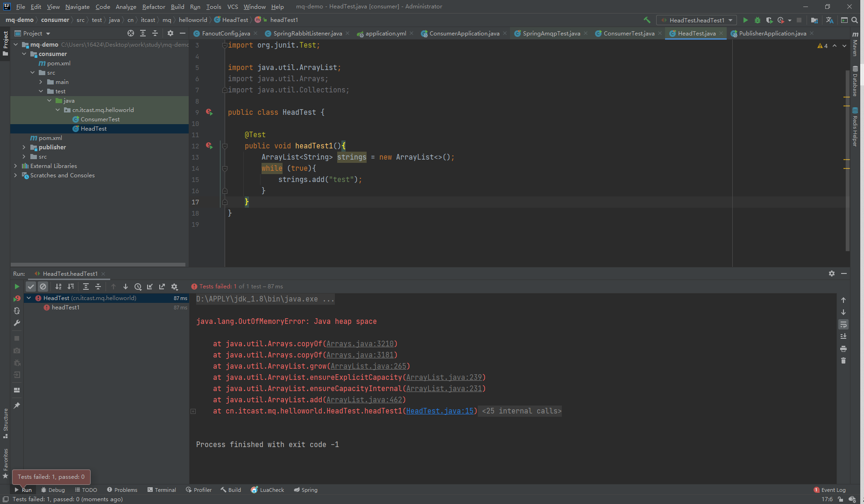Start debugging with the bug icon in top toolbar

758,20
